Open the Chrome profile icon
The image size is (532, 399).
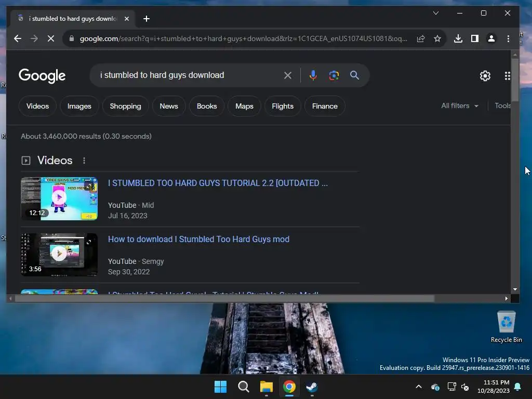point(491,38)
